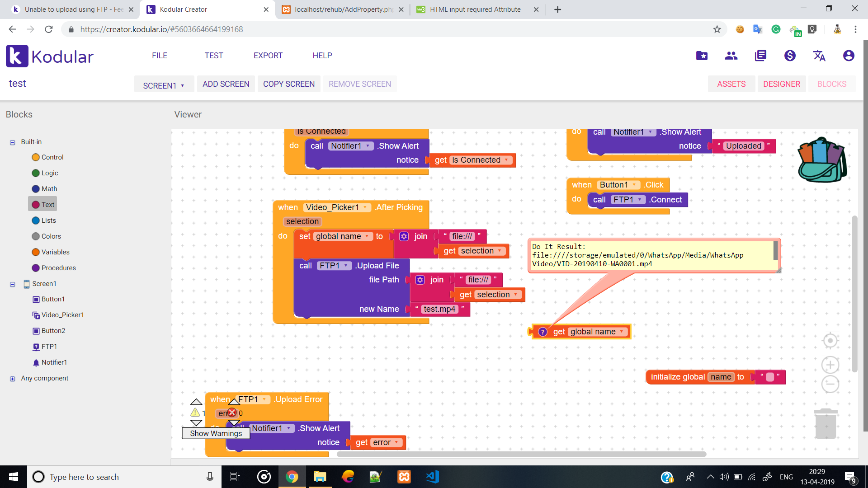
Task: Open join block mutator gear in file Path
Action: coord(420,280)
